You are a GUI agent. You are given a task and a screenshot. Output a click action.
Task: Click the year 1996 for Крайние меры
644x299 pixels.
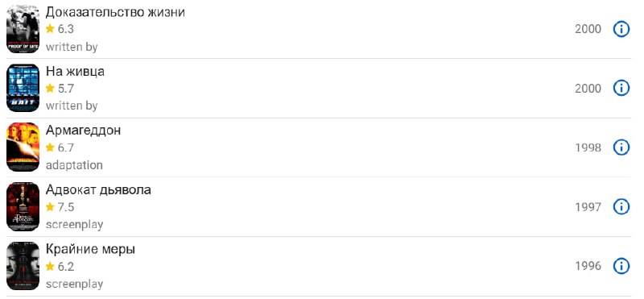[588, 266]
